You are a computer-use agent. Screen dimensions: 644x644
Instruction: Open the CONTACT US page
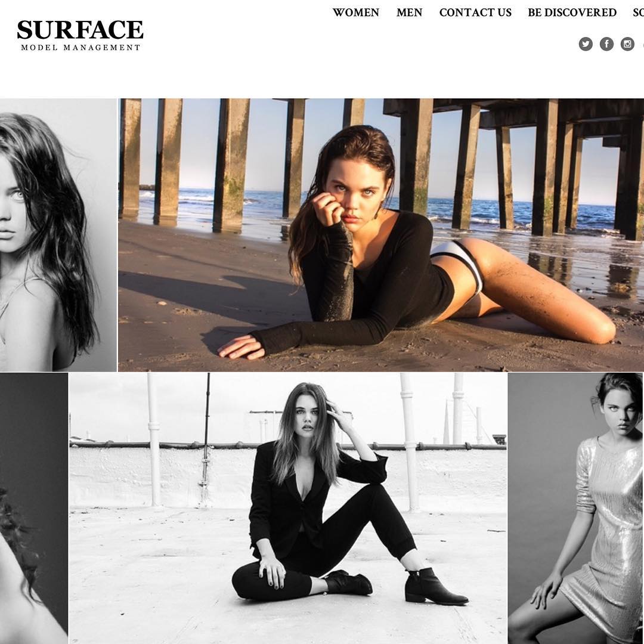[475, 13]
